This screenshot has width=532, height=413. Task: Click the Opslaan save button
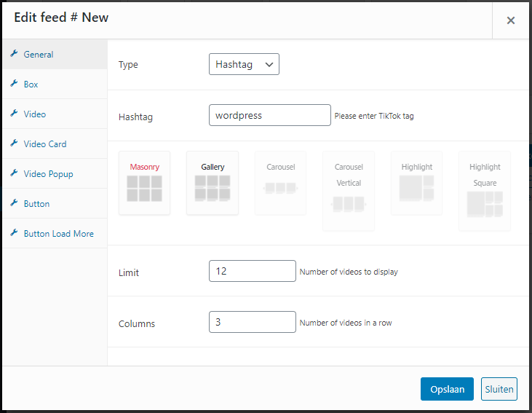447,389
